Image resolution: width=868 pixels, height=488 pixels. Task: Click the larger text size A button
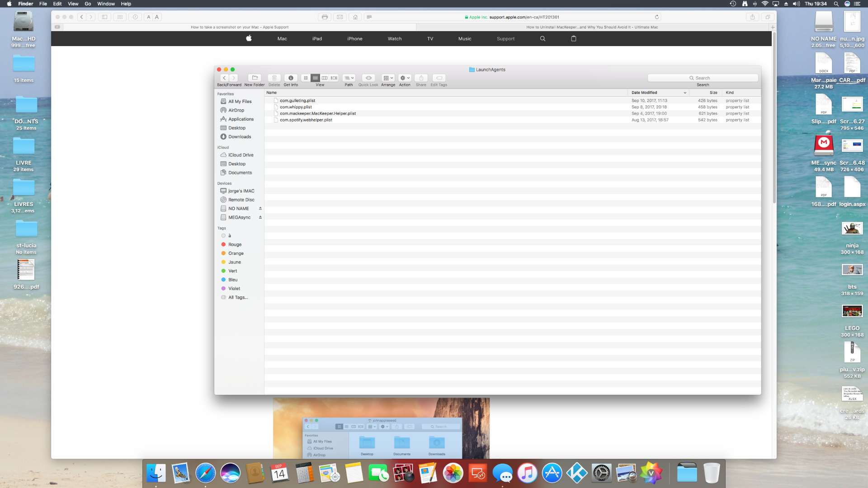(157, 17)
